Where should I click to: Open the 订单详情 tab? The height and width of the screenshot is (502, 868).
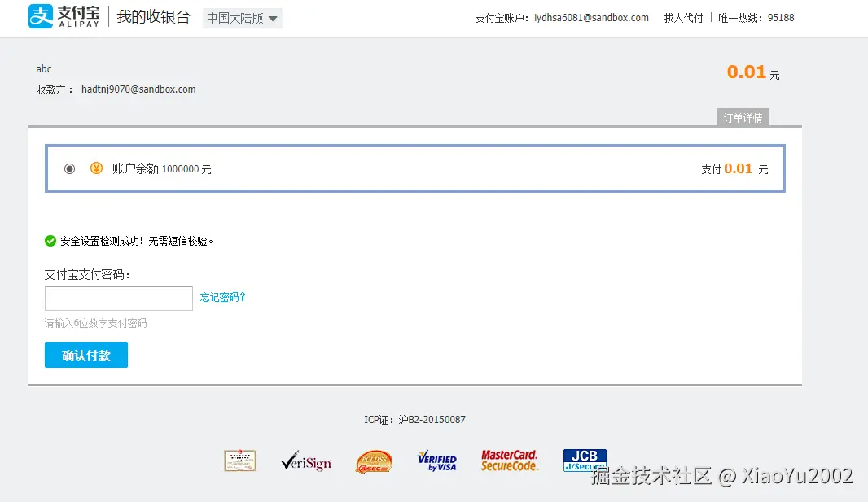point(743,117)
